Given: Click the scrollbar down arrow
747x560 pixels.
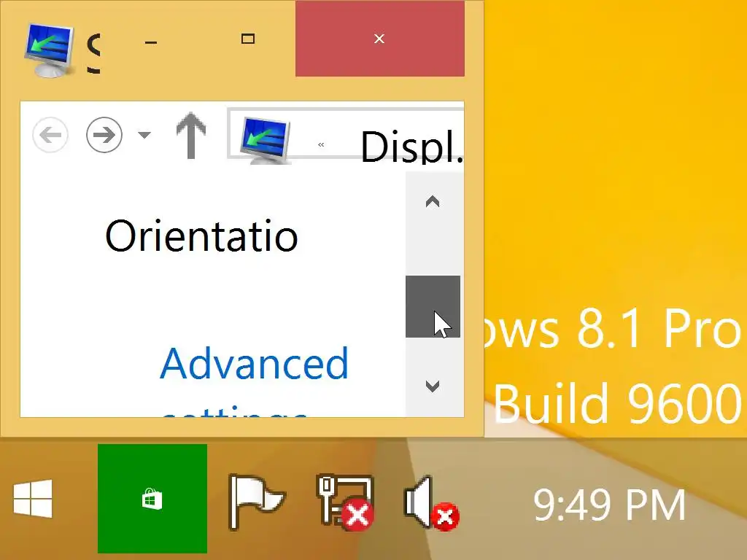Looking at the screenshot, I should pyautogui.click(x=433, y=386).
